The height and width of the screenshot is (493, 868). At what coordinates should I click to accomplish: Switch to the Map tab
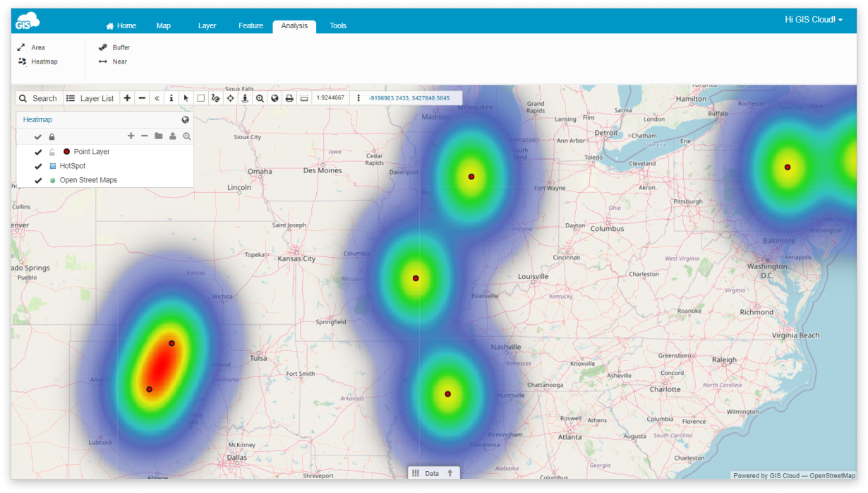[x=163, y=25]
